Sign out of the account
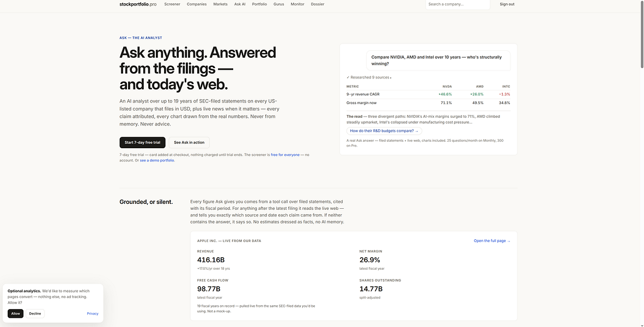Screen dimensions: 644x327 [x=507, y=4]
